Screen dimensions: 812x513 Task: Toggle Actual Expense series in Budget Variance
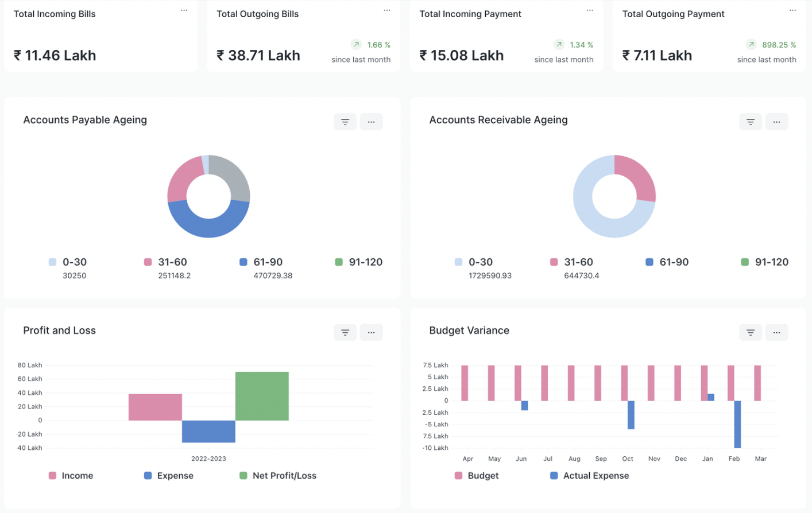(589, 476)
